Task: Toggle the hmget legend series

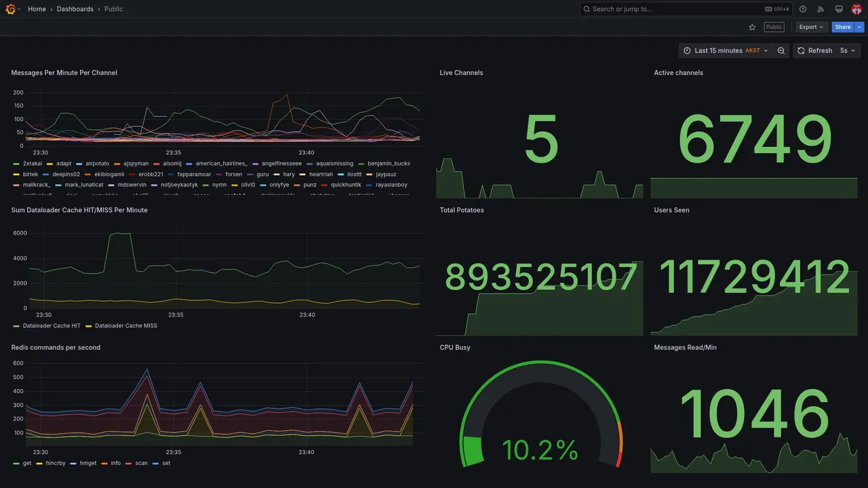Action: click(83, 464)
